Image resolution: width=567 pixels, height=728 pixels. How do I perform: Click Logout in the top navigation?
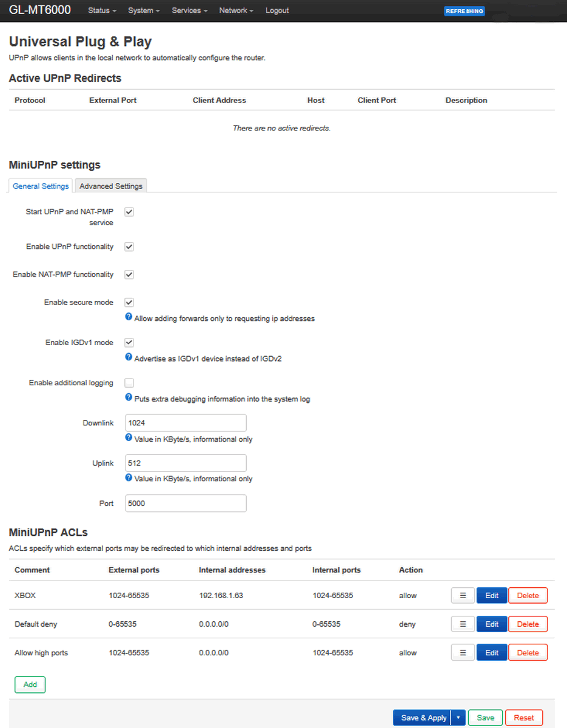pos(277,11)
